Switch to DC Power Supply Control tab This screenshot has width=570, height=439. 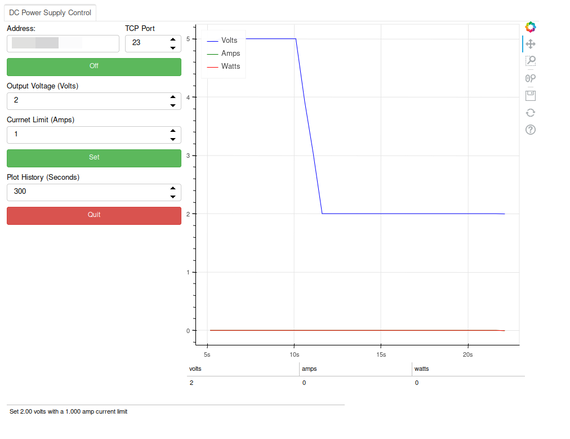tap(50, 13)
